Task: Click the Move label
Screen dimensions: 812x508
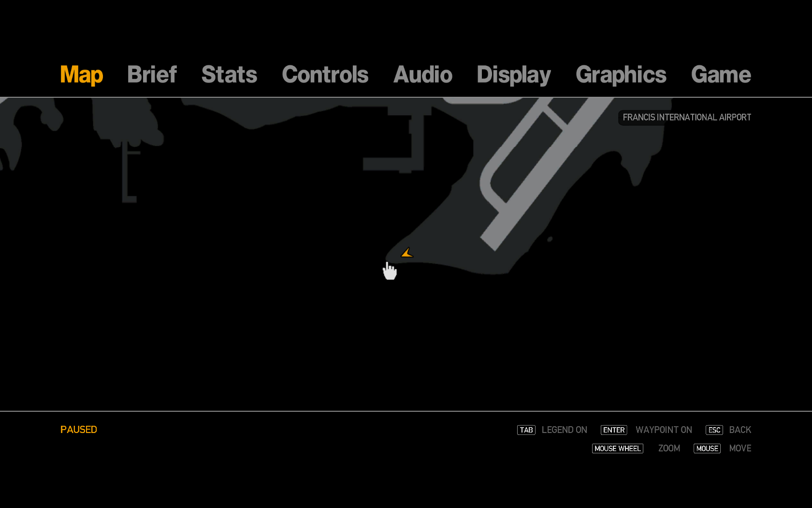Action: 740,448
